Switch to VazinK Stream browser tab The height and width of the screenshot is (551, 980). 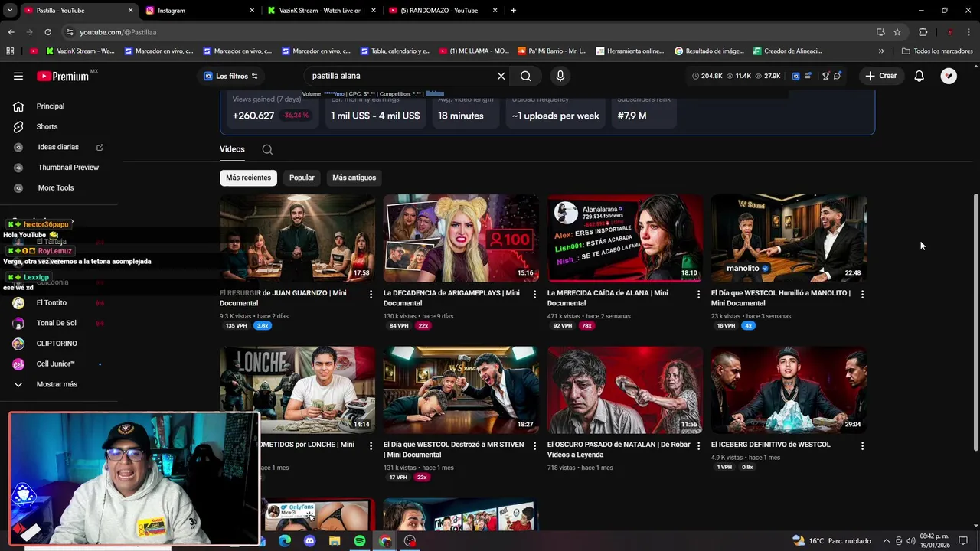322,11
